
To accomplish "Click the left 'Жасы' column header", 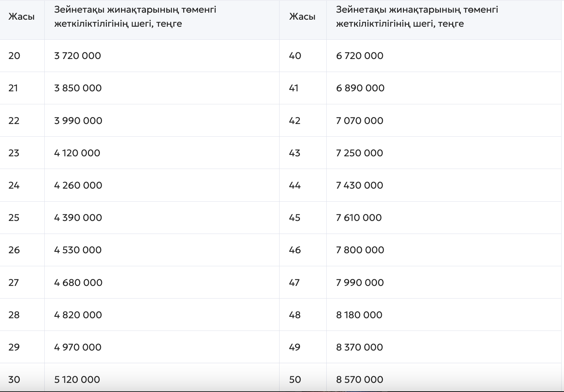I will click(21, 17).
